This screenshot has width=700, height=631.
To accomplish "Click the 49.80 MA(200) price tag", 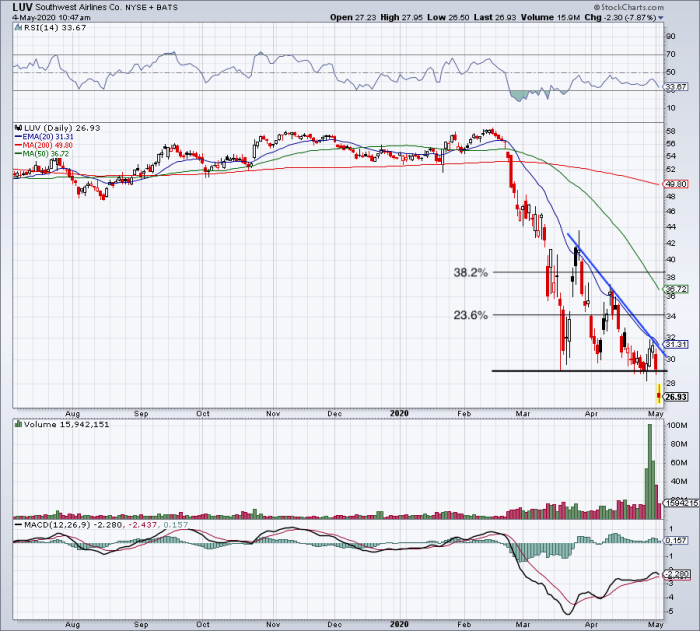I will point(675,184).
